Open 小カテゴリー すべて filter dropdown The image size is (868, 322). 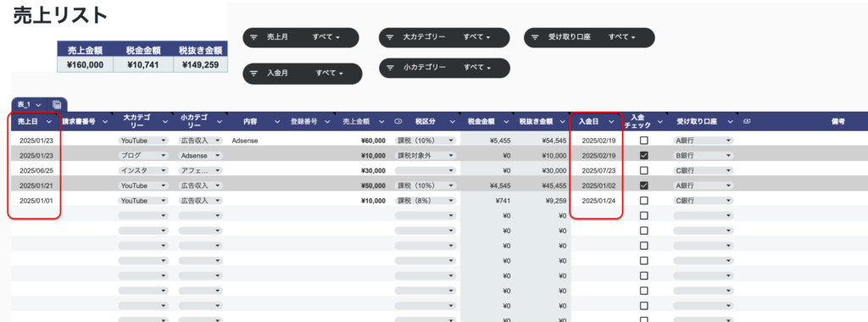pos(477,68)
